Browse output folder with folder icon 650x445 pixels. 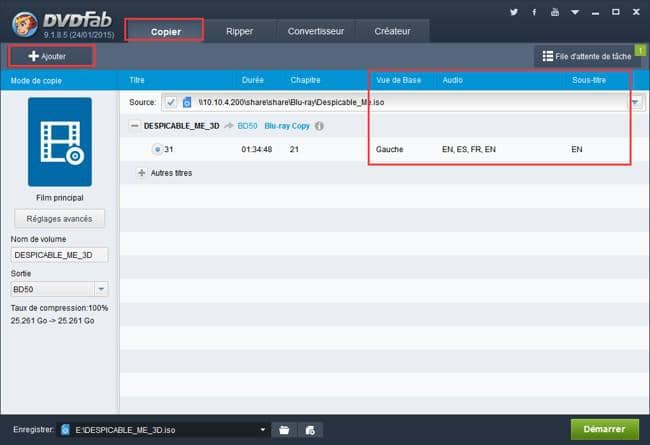coord(284,430)
